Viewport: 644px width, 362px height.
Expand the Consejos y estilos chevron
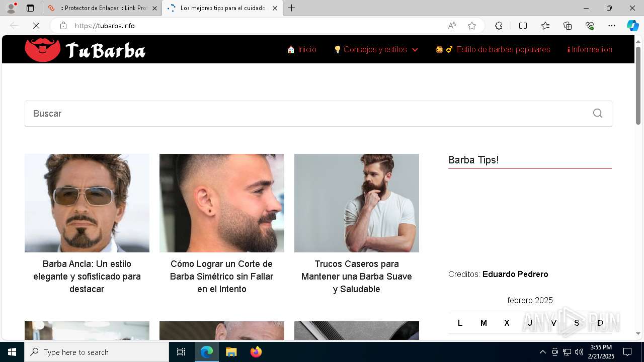pos(415,50)
